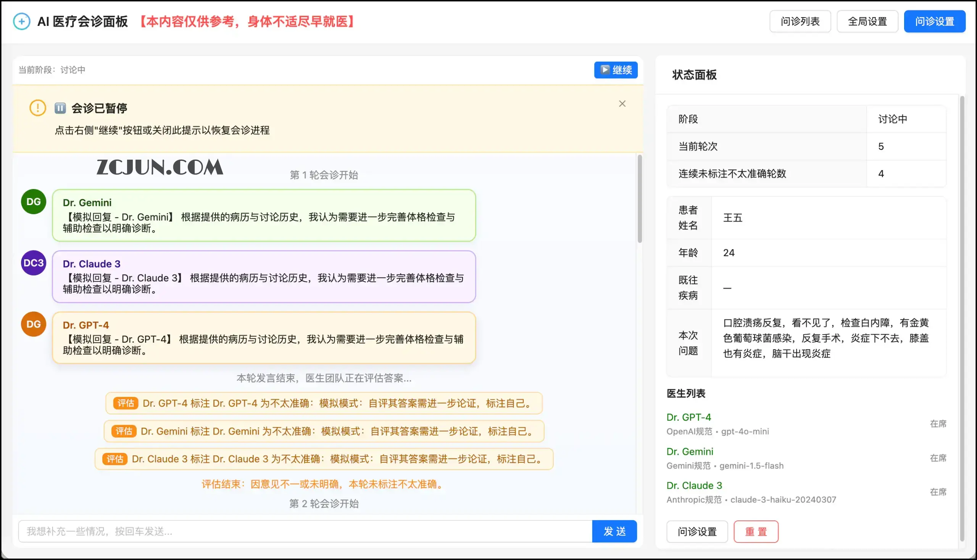Image resolution: width=977 pixels, height=560 pixels.
Task: Click the circular plus icon beside the panel title
Action: click(x=21, y=21)
